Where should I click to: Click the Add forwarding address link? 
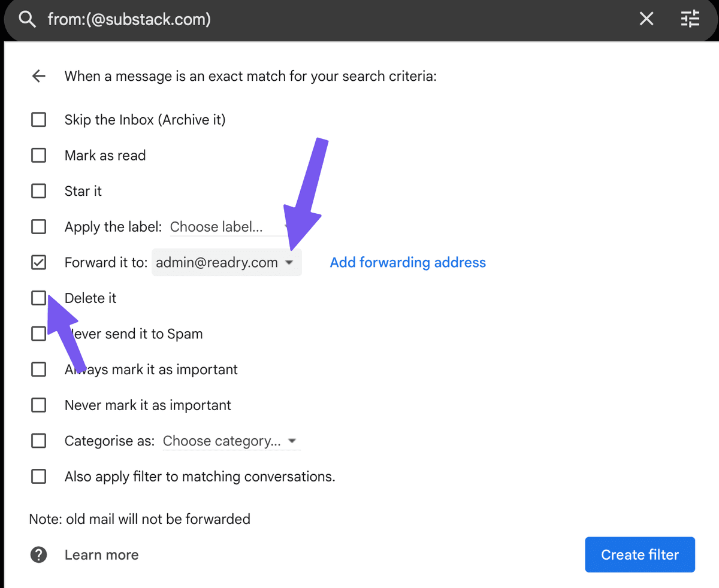tap(408, 262)
